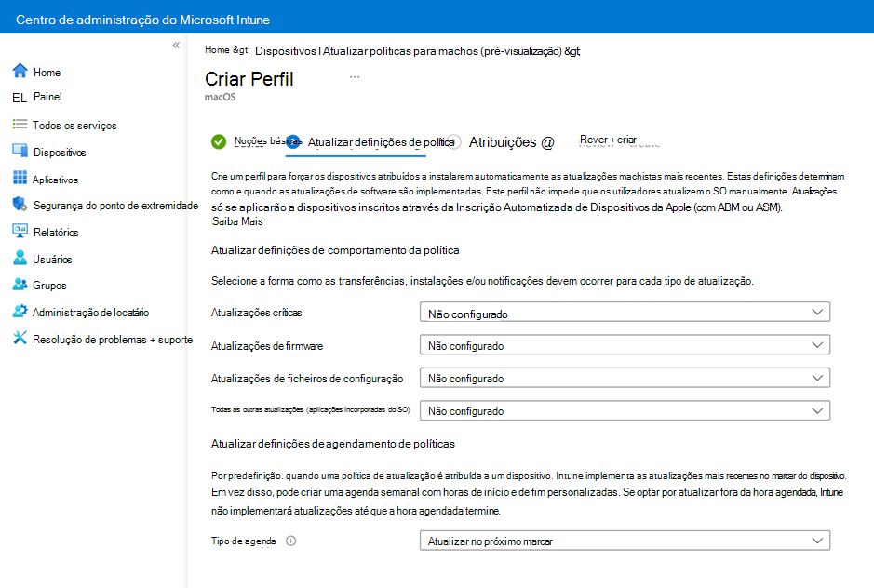The image size is (874, 588).
Task: Open Grupos in the sidebar
Action: (x=49, y=286)
